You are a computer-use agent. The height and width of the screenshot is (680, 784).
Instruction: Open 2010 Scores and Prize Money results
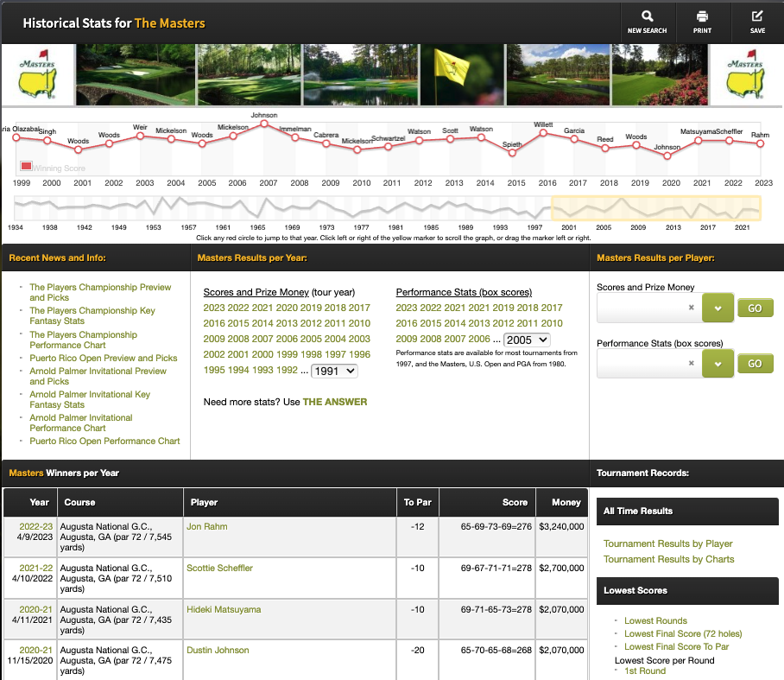[x=359, y=323]
